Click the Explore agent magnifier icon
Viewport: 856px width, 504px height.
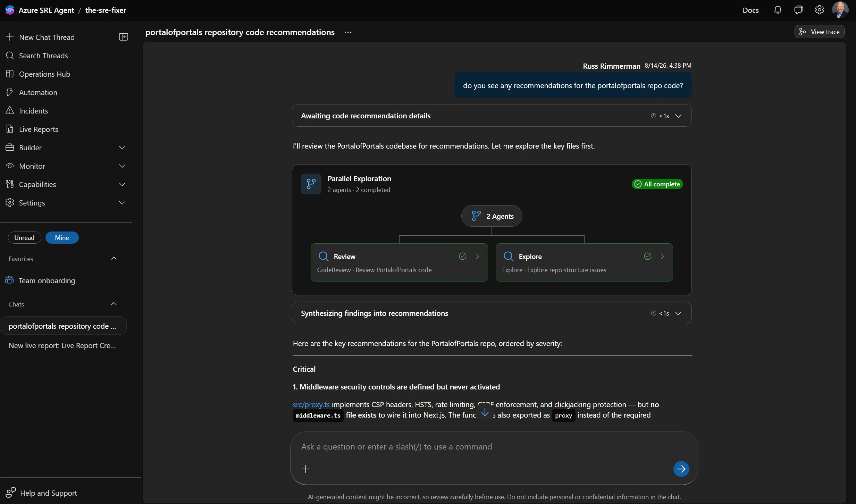[509, 256]
